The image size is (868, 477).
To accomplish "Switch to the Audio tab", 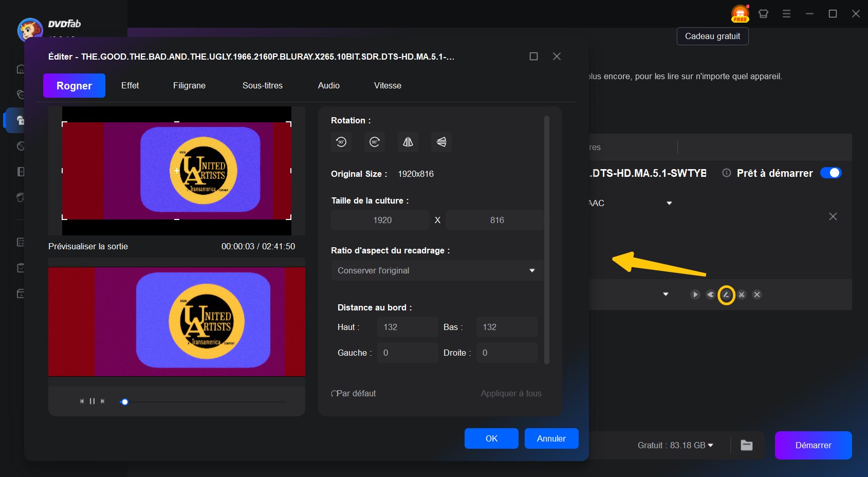I will pyautogui.click(x=329, y=86).
